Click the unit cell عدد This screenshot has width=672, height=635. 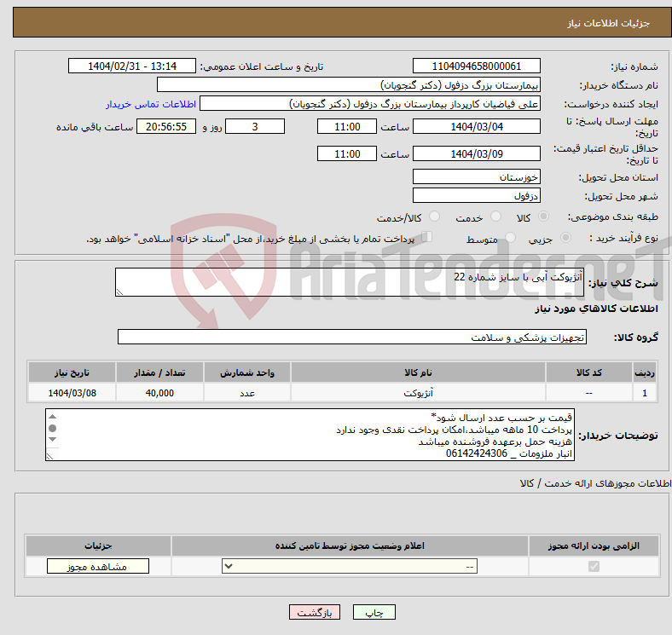coord(247,393)
